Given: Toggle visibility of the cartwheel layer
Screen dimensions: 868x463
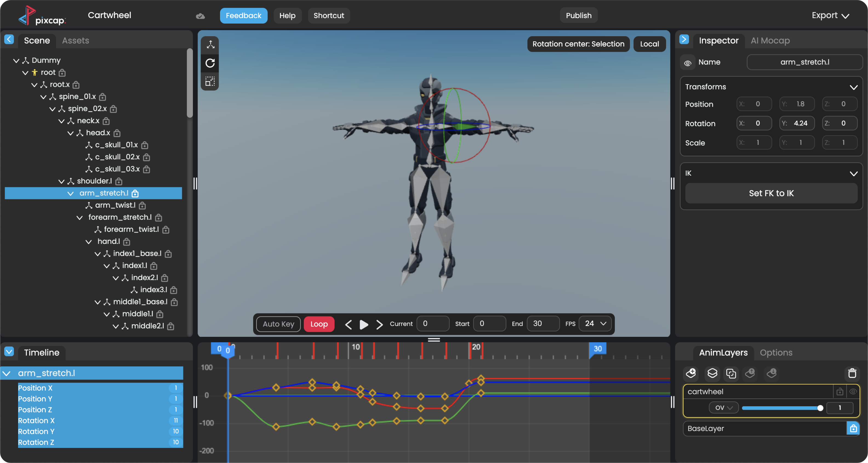Looking at the screenshot, I should (854, 391).
